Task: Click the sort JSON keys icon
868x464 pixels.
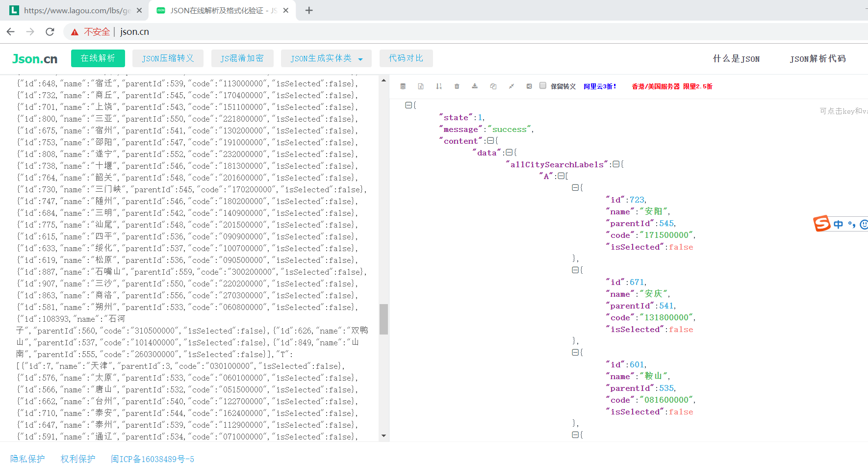Action: pos(438,86)
